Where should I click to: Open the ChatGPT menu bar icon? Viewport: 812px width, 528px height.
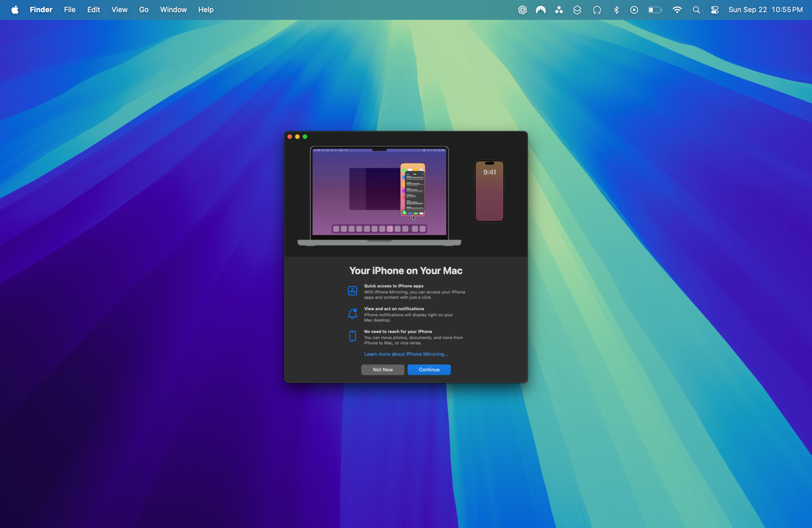pos(522,10)
